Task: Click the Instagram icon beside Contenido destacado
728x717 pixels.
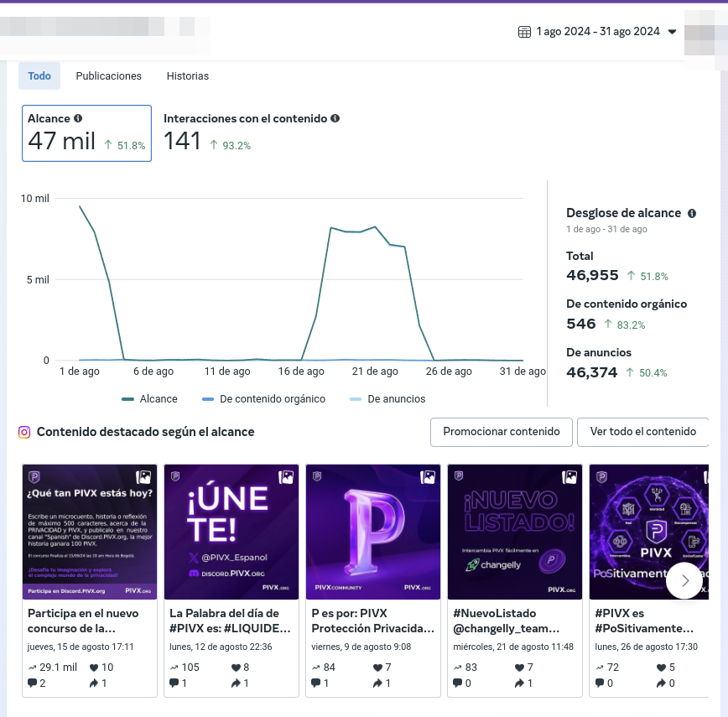Action: coord(24,432)
